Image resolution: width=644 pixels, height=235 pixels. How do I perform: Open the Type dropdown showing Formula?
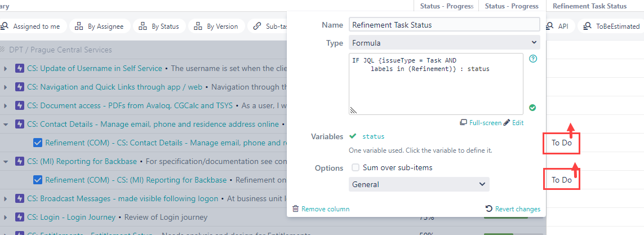pos(444,42)
